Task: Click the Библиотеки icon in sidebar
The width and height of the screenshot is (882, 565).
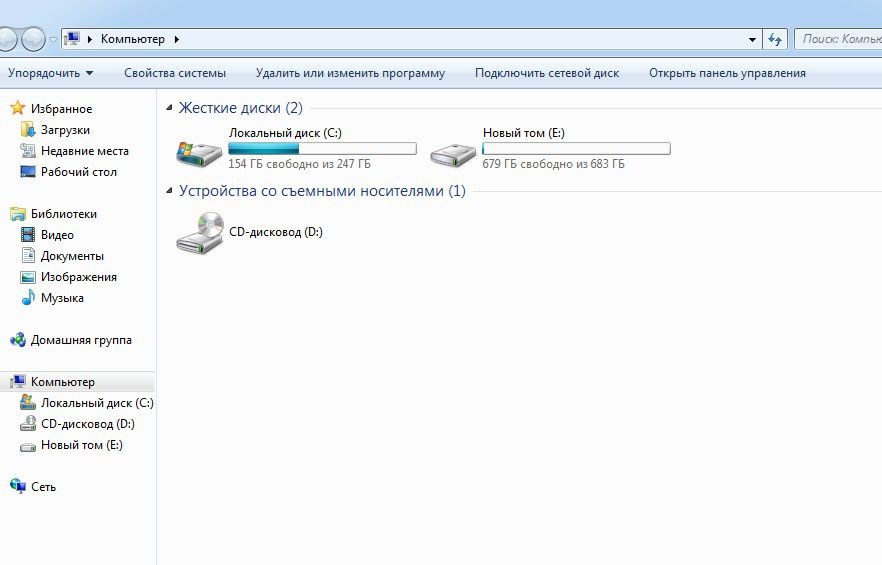Action: [18, 214]
